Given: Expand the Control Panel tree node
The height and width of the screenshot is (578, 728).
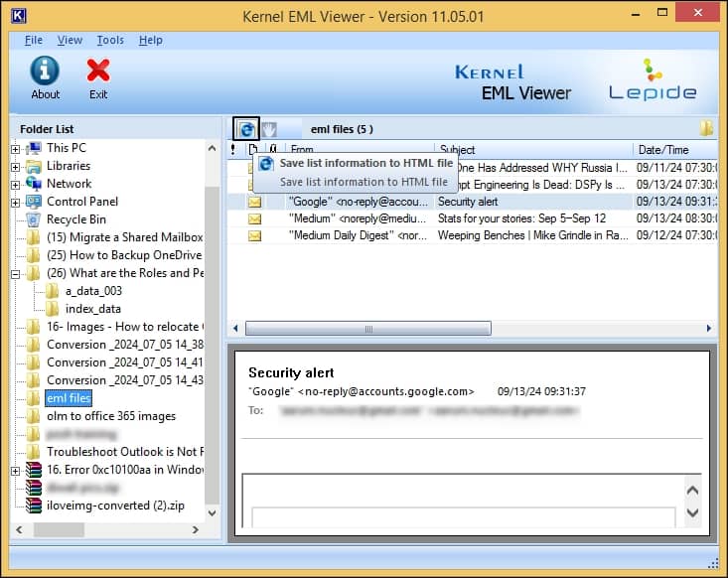Looking at the screenshot, I should click(x=15, y=203).
